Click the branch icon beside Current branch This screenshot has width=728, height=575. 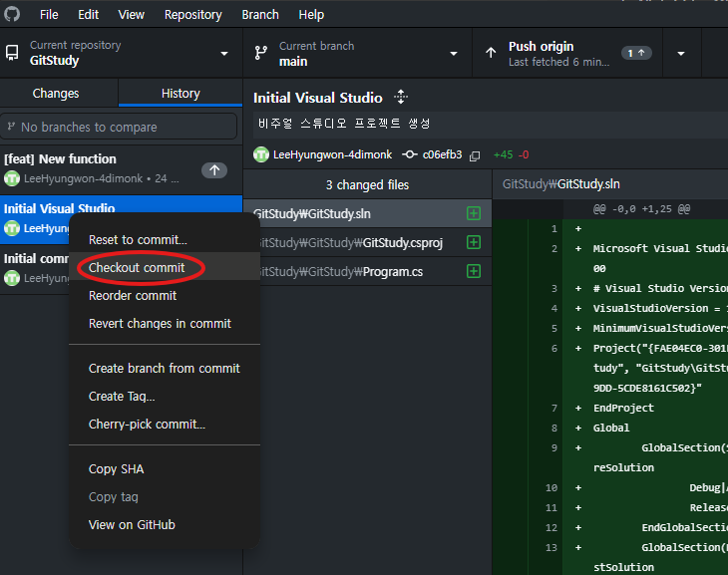point(261,53)
